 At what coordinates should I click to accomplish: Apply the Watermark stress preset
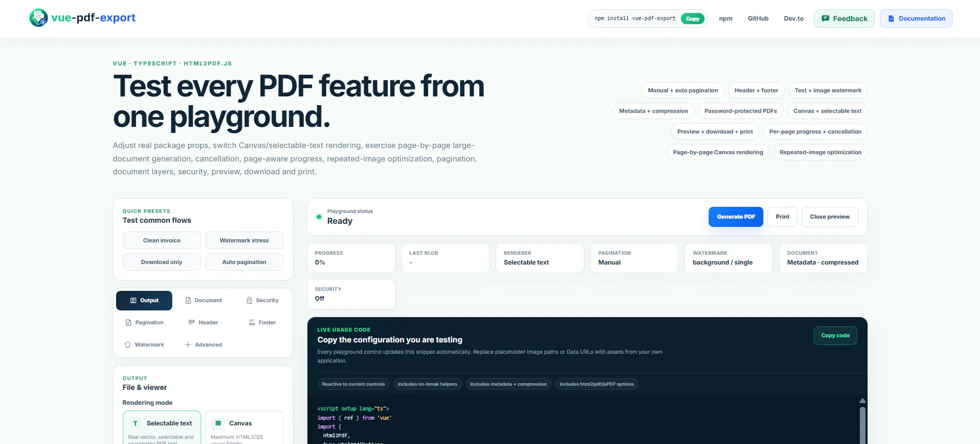[244, 240]
